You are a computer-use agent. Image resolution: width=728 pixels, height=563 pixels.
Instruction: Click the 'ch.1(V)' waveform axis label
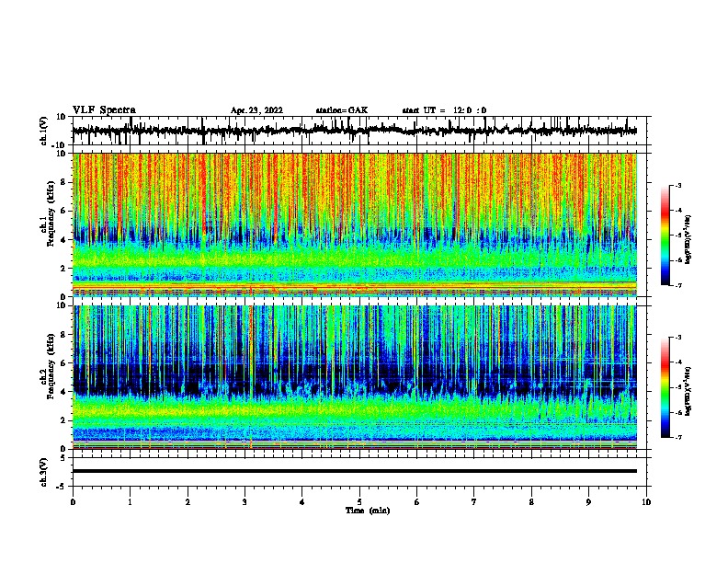click(x=44, y=131)
